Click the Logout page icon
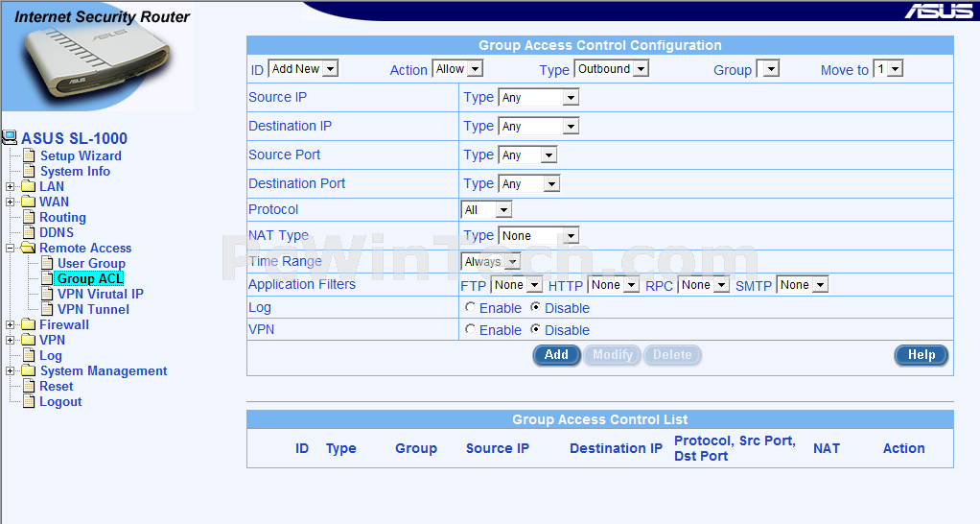980x524 pixels. (x=29, y=401)
